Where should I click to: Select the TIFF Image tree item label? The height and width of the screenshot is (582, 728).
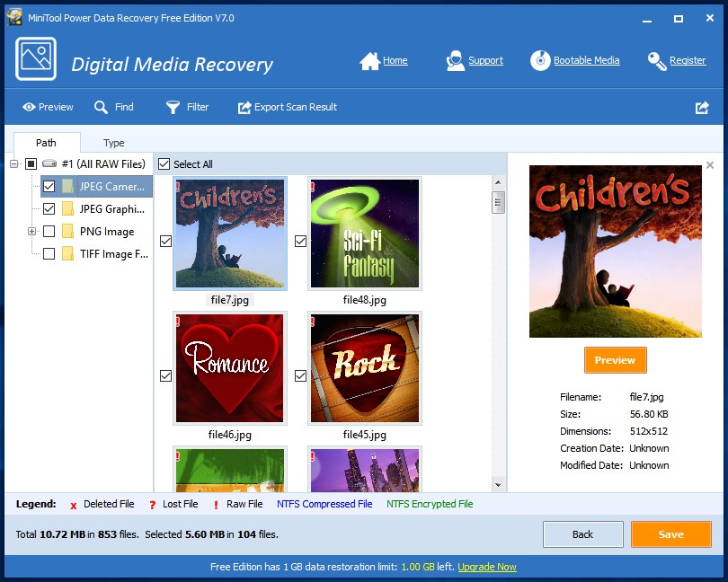pos(114,254)
